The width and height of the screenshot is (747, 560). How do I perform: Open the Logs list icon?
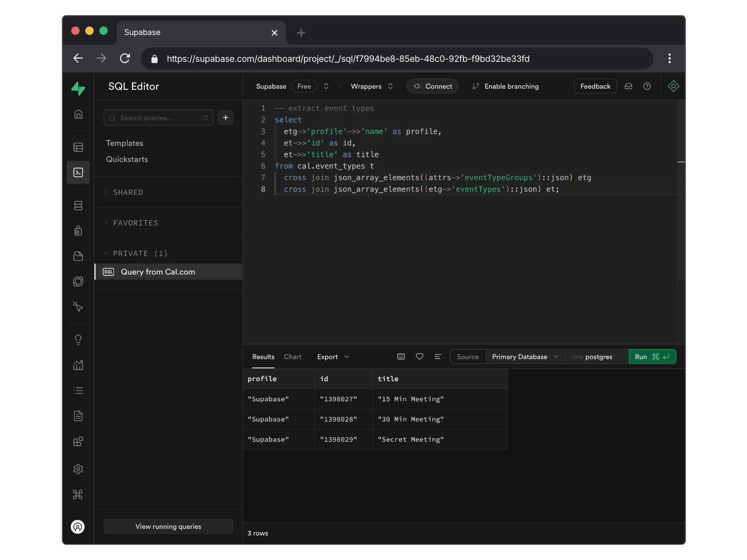78,390
